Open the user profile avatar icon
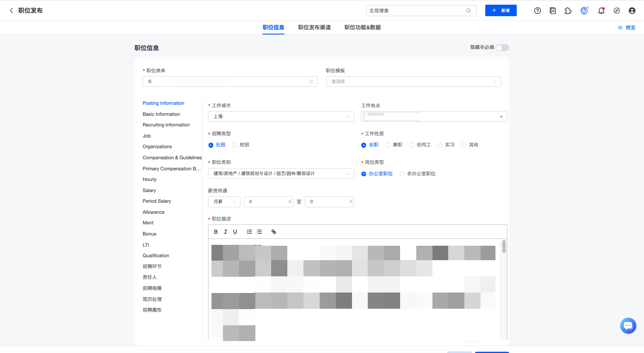 pyautogui.click(x=632, y=11)
